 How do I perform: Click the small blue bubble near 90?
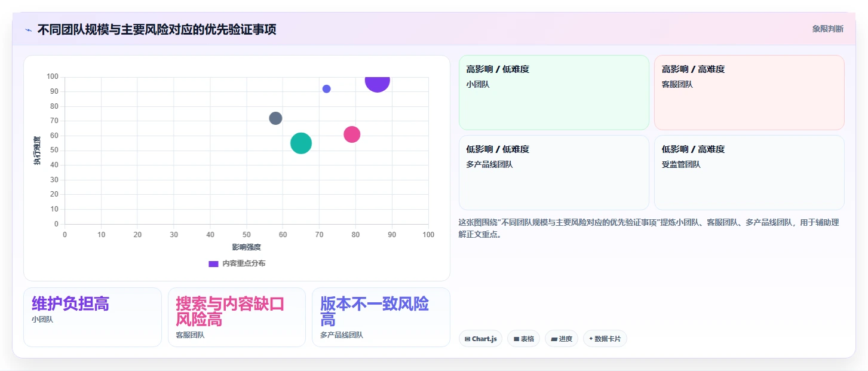(326, 89)
